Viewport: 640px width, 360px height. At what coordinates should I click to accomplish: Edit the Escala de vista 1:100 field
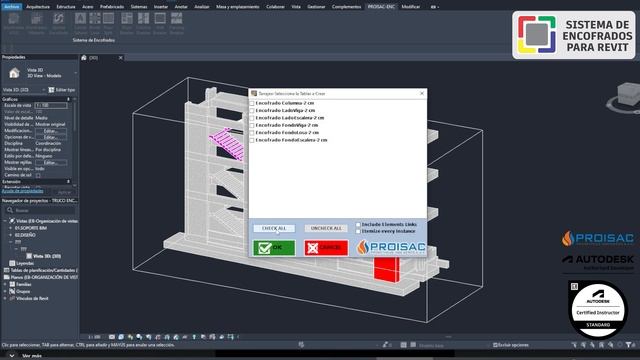51,105
